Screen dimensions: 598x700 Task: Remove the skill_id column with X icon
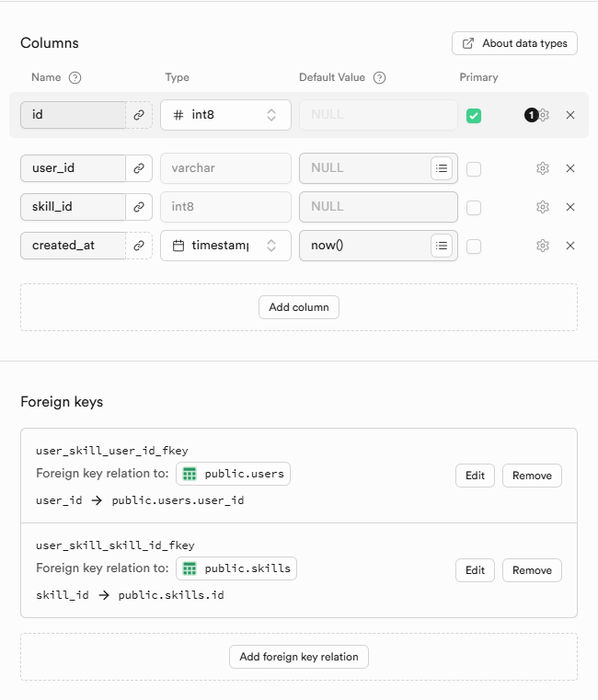(x=570, y=207)
